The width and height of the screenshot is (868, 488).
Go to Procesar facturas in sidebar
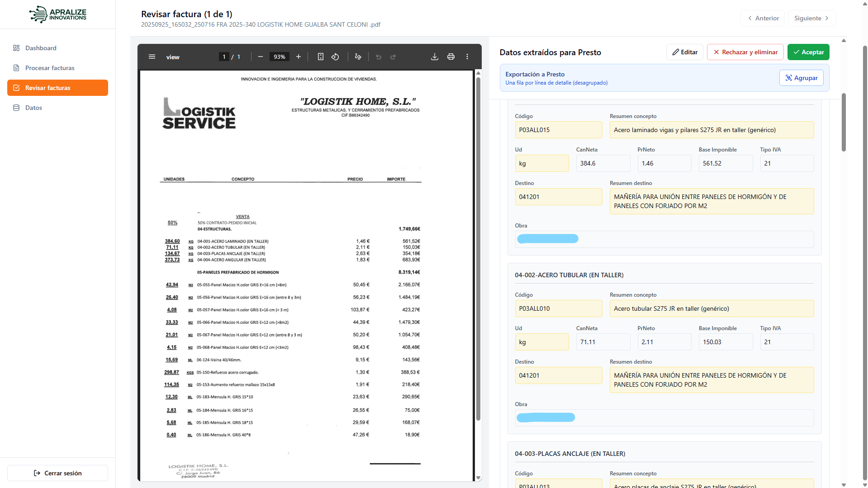pyautogui.click(x=57, y=68)
